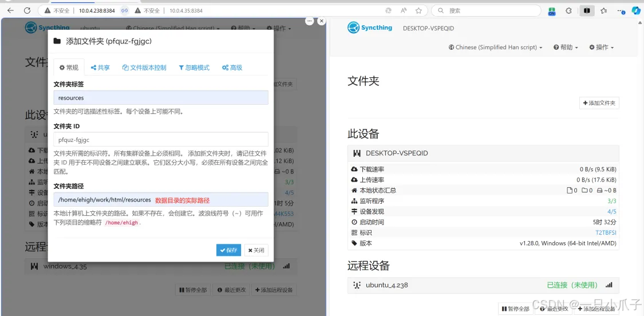Click the T2TBFSI device ID link

[606, 233]
